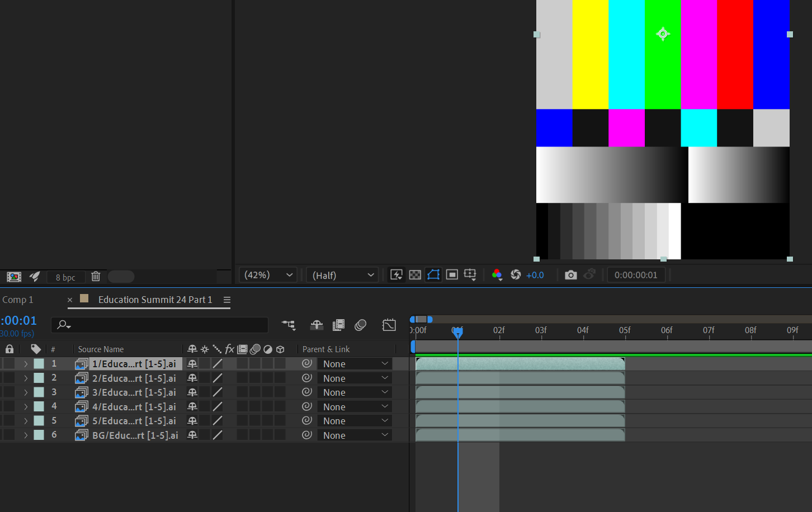Open the magnification ratio dropdown showing 42%
Viewport: 812px width, 512px height.
(268, 274)
